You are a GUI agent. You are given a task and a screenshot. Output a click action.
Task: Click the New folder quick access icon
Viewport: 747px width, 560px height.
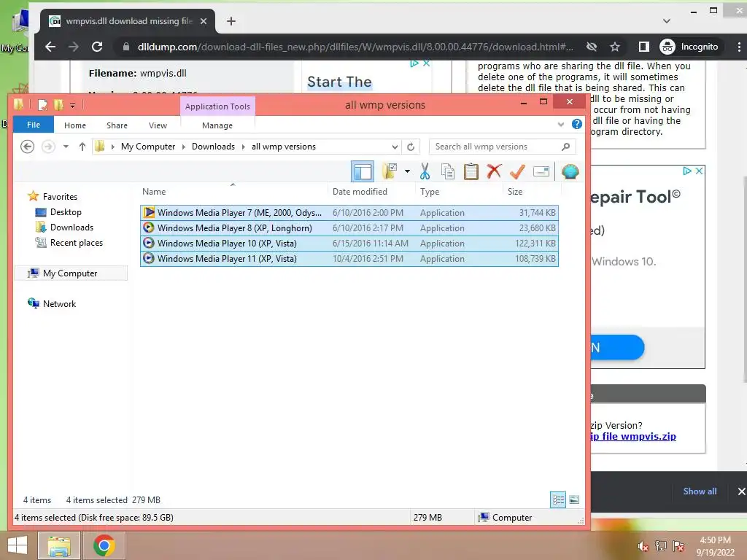[58, 105]
